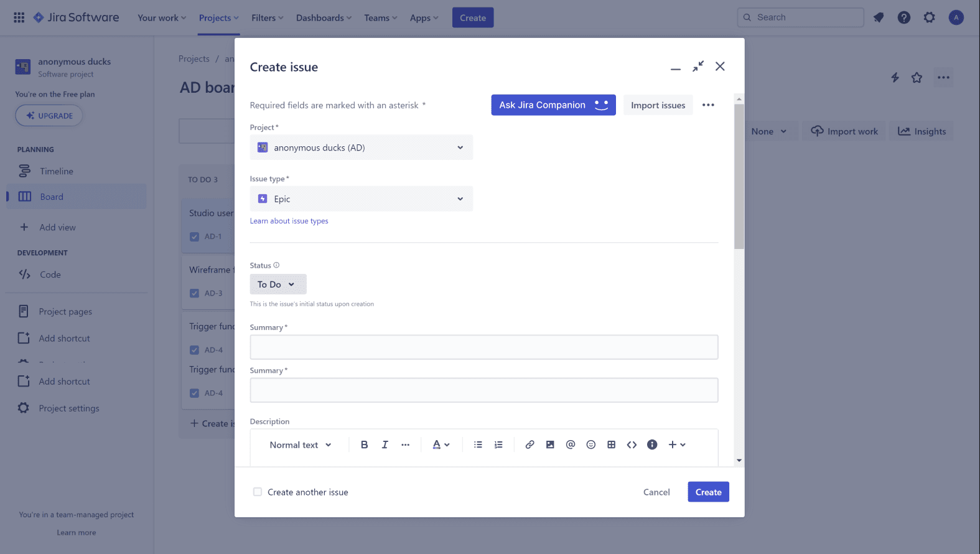This screenshot has height=554, width=980.
Task: Open the board's more actions ellipsis
Action: point(944,78)
